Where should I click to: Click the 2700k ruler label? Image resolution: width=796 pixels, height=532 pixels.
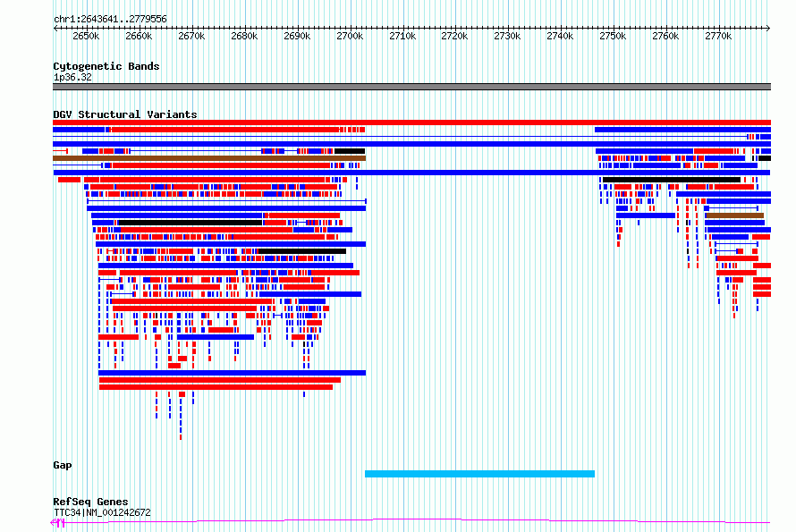tap(350, 37)
